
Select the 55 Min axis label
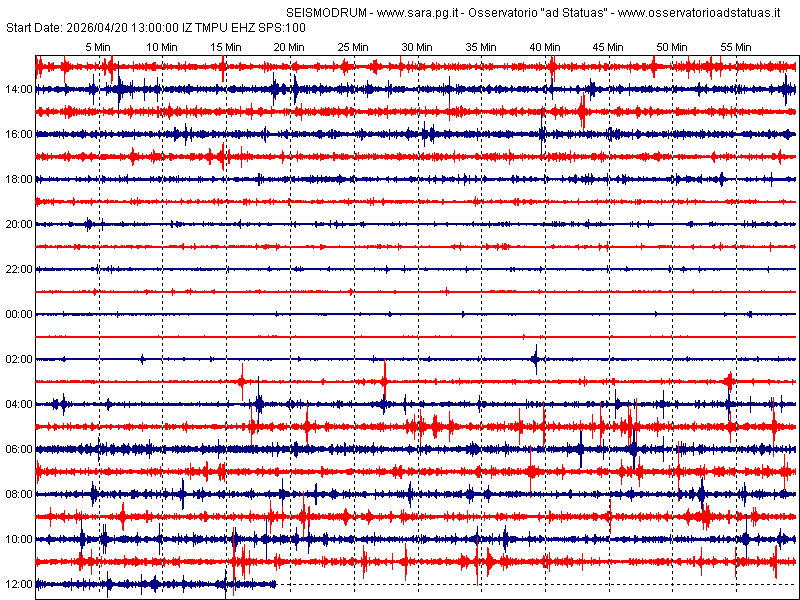(x=736, y=47)
